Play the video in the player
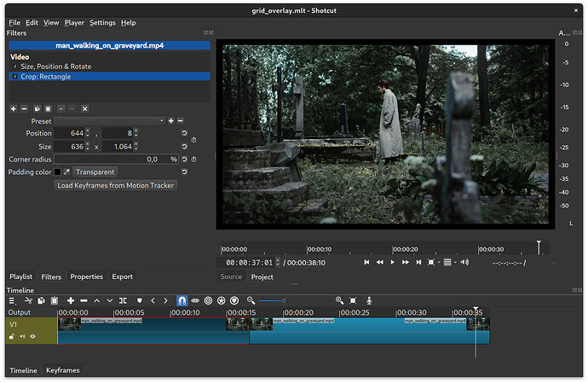The image size is (588, 383). (393, 263)
